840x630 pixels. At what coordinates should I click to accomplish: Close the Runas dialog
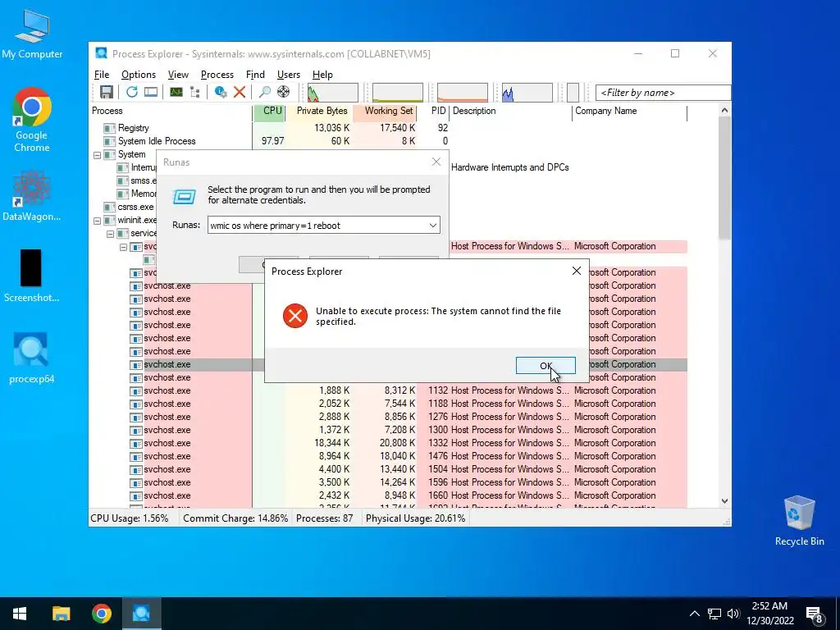pos(436,162)
